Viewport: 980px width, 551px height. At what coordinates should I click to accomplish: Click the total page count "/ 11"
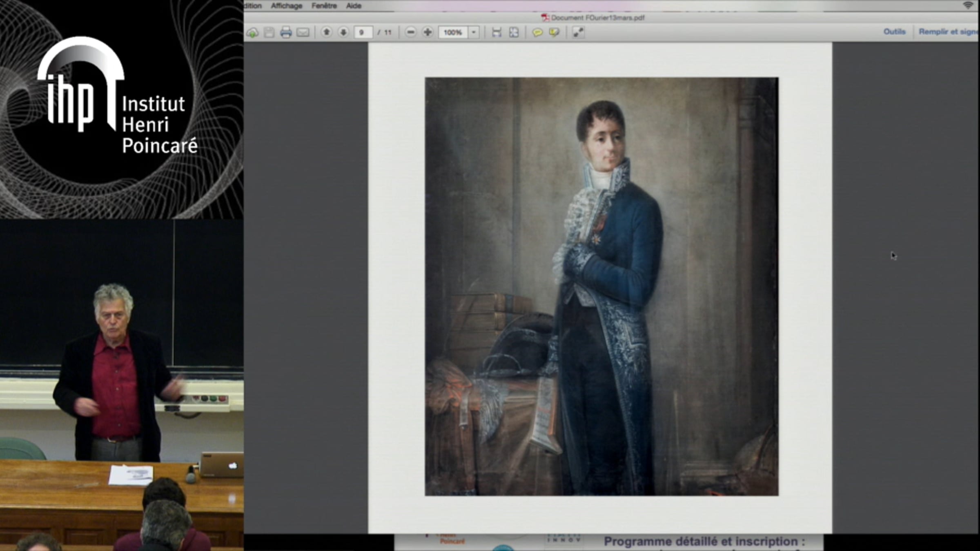pos(384,32)
